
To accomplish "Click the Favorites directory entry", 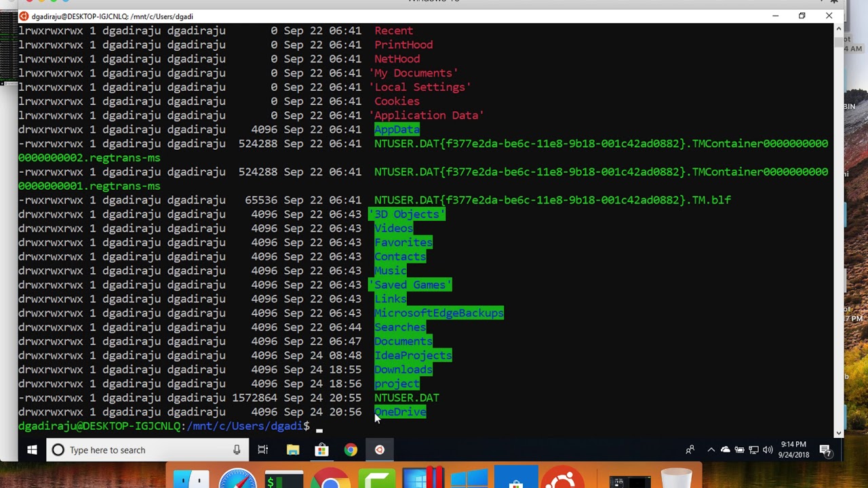I will point(403,243).
